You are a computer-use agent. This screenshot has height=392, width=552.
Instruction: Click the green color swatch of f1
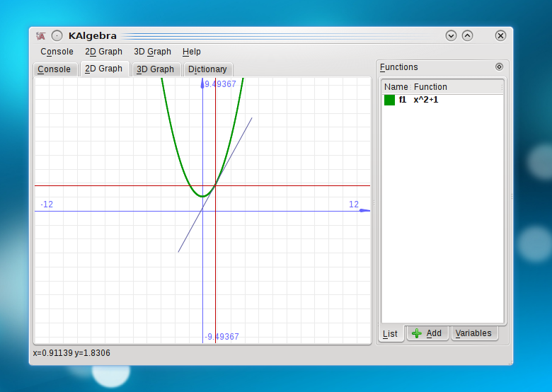[x=389, y=100]
